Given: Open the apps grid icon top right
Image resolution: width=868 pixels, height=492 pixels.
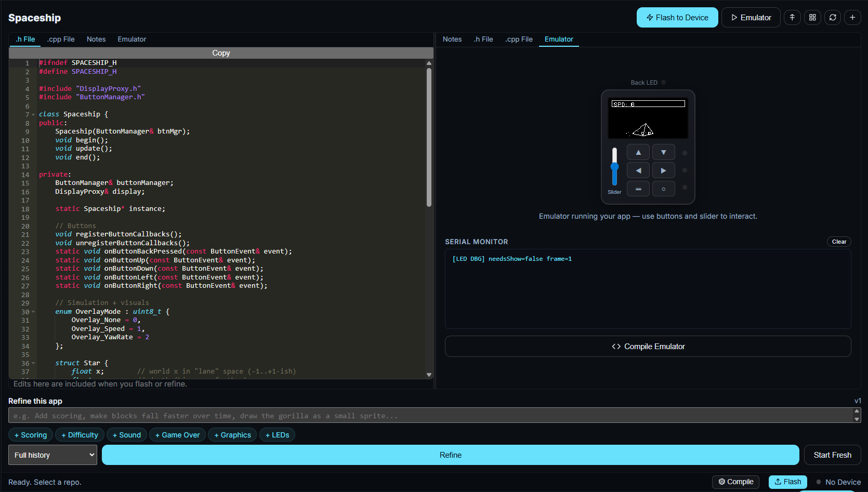Looking at the screenshot, I should tap(812, 17).
